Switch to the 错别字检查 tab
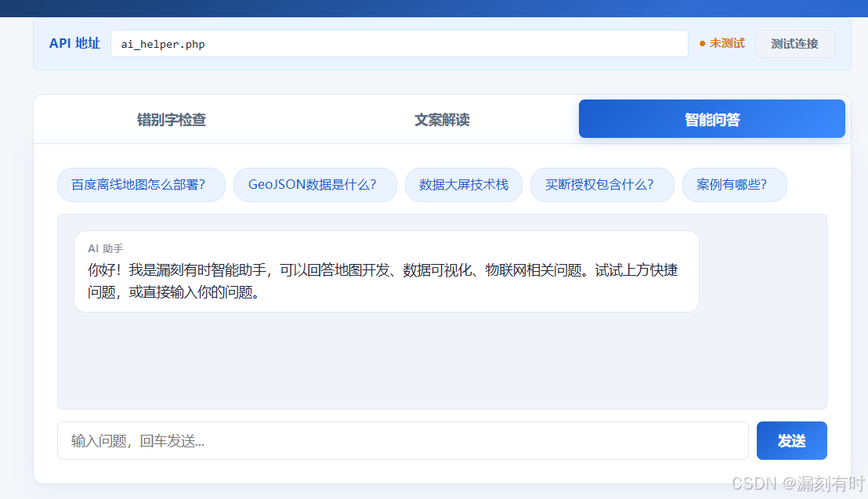Screen dimensions: 868x499 click(x=172, y=120)
